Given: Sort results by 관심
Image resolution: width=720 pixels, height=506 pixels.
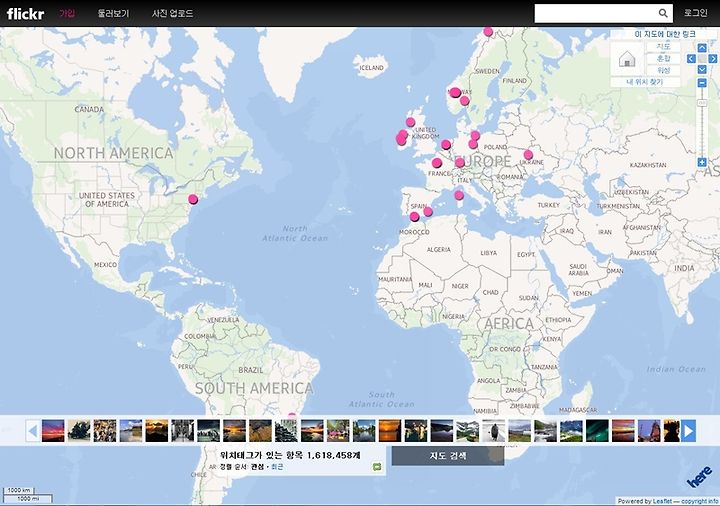Looking at the screenshot, I should 257,467.
